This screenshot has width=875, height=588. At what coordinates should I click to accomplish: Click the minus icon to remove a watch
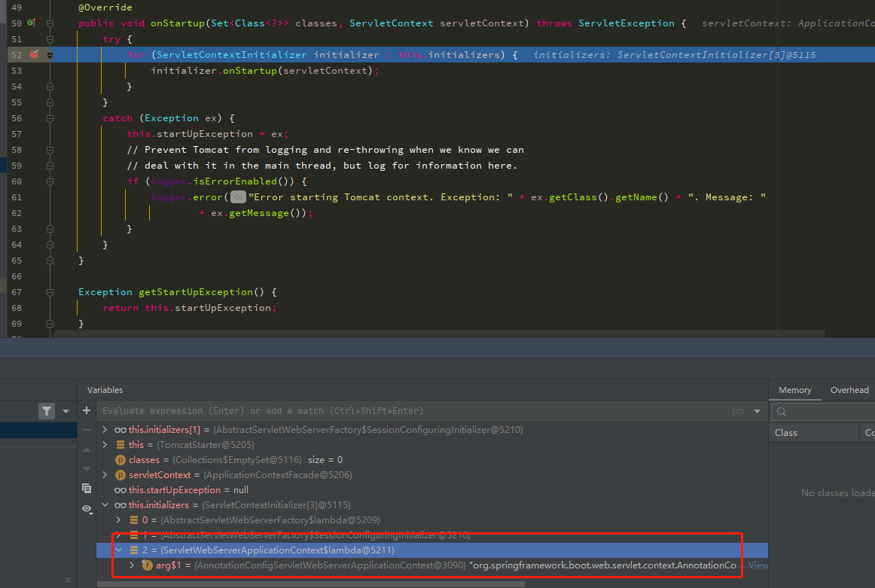click(87, 430)
